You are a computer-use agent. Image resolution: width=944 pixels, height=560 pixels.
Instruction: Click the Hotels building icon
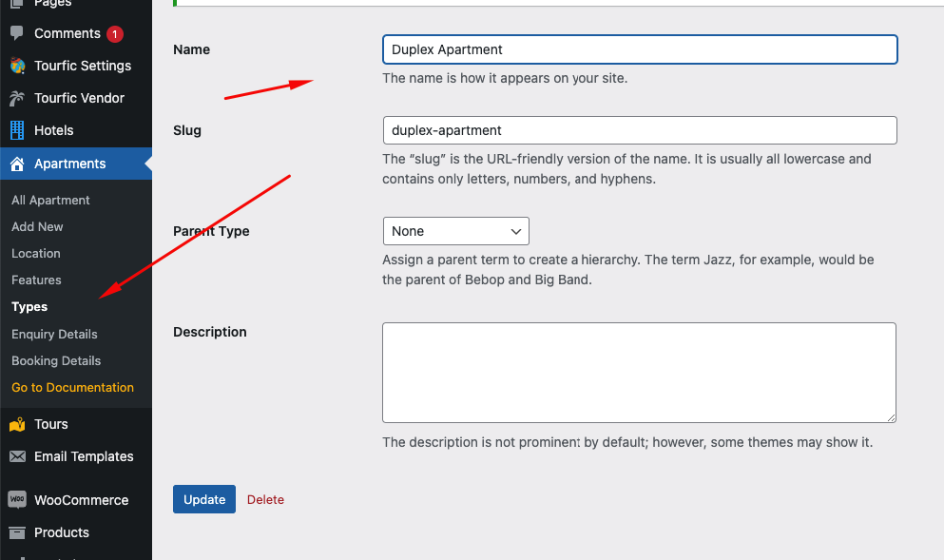pyautogui.click(x=17, y=130)
